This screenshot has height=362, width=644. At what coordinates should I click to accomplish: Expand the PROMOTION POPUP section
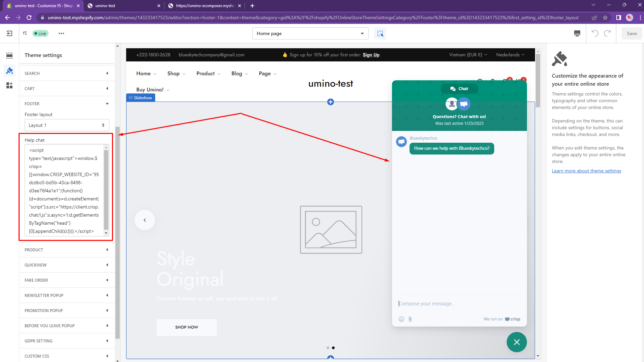[67, 310]
